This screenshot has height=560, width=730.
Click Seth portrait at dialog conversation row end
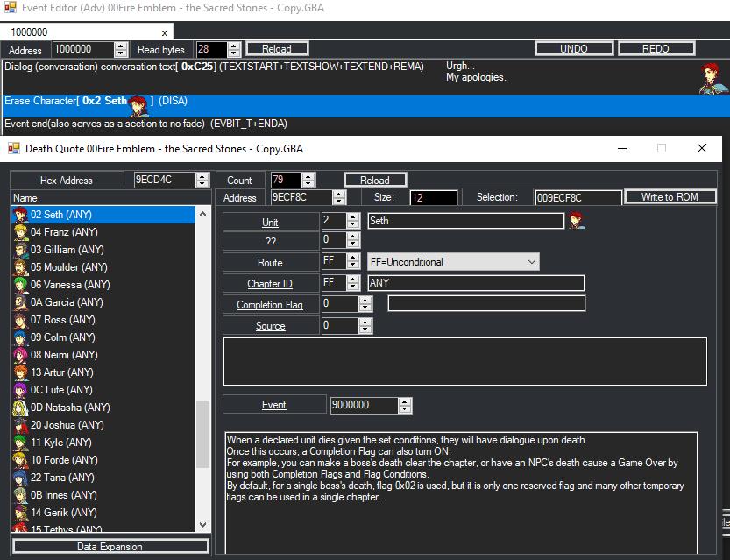click(713, 78)
